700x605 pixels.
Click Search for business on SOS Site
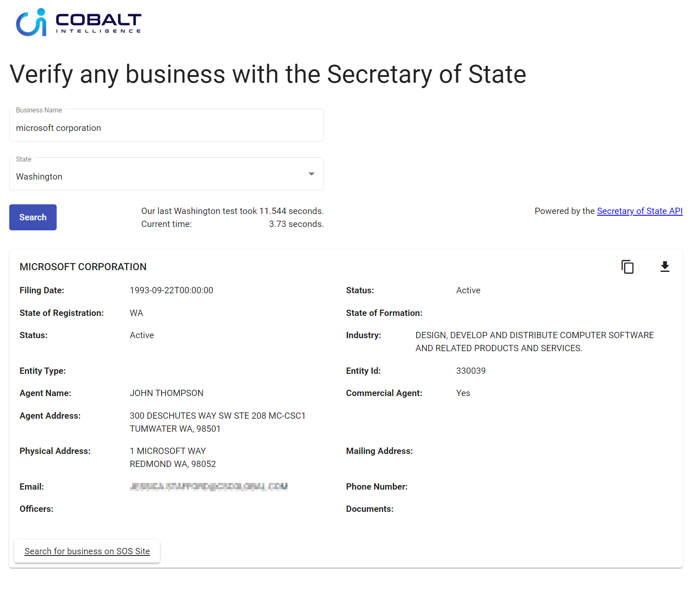(x=87, y=551)
